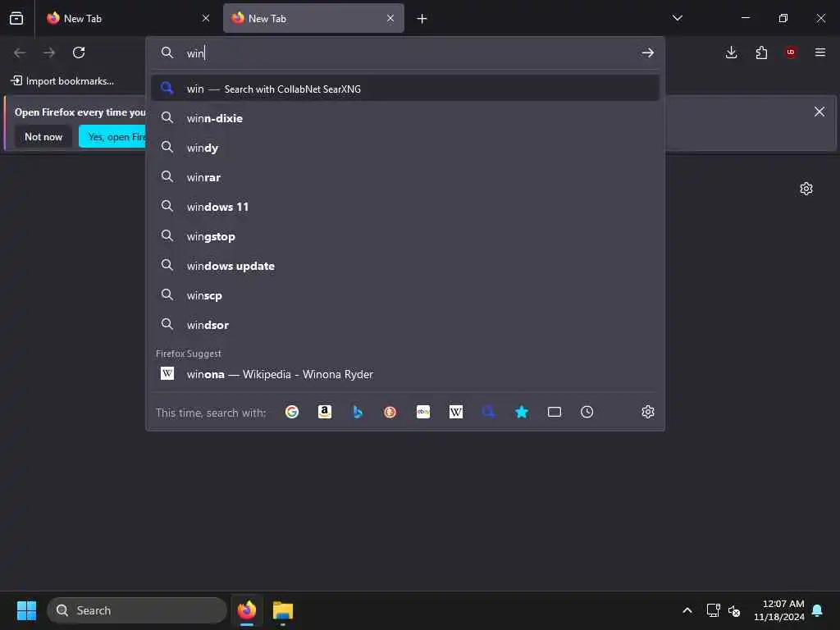Switch to the first New Tab
The width and height of the screenshot is (840, 630).
click(129, 18)
